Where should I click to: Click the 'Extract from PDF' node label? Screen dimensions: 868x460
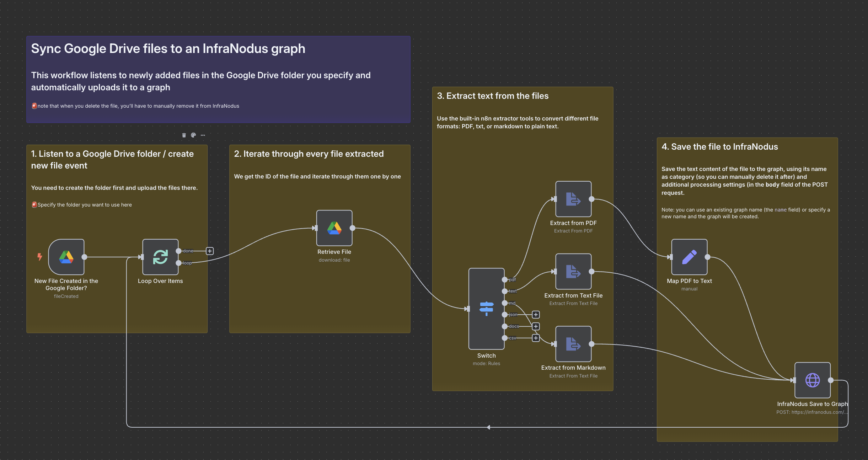point(573,223)
